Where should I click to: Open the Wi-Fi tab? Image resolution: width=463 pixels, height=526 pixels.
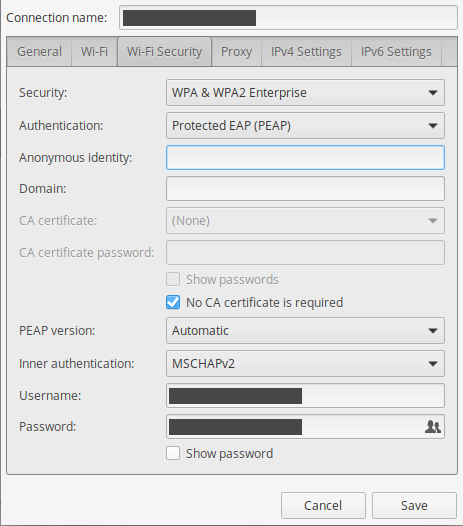[x=94, y=52]
